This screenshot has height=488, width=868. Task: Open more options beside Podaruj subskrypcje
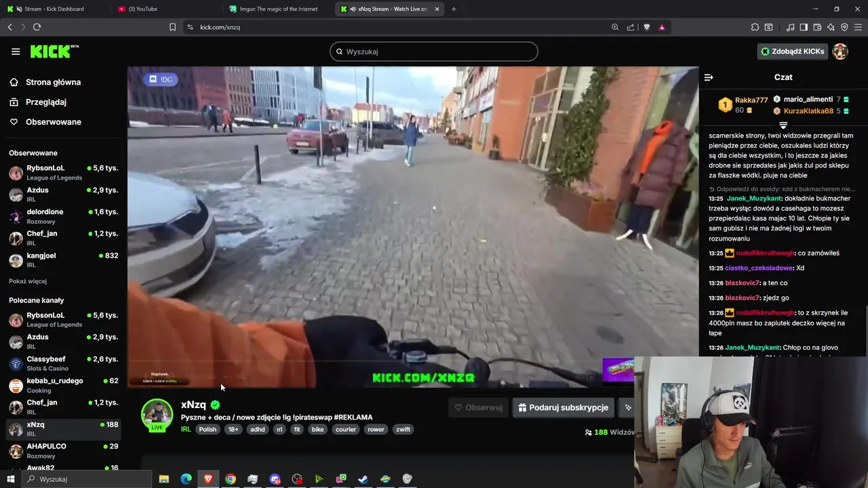coord(628,407)
